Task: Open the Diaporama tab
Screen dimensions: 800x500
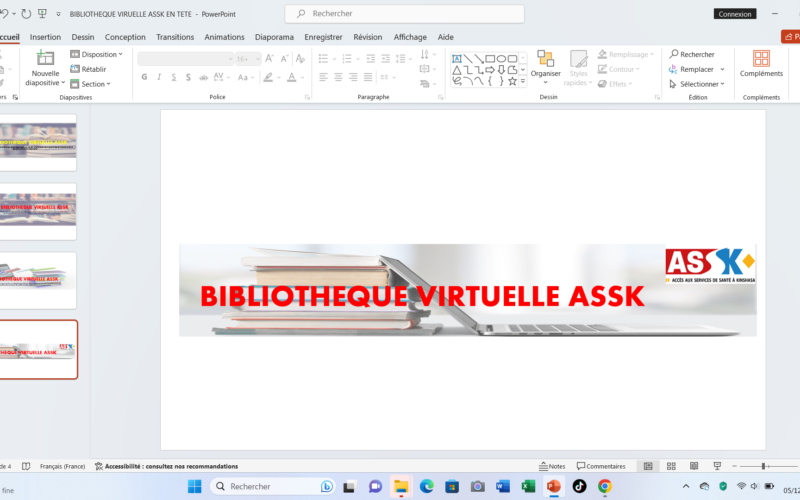Action: [x=274, y=37]
